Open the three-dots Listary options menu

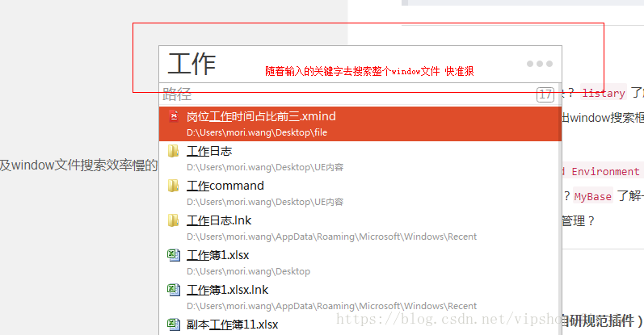point(539,64)
